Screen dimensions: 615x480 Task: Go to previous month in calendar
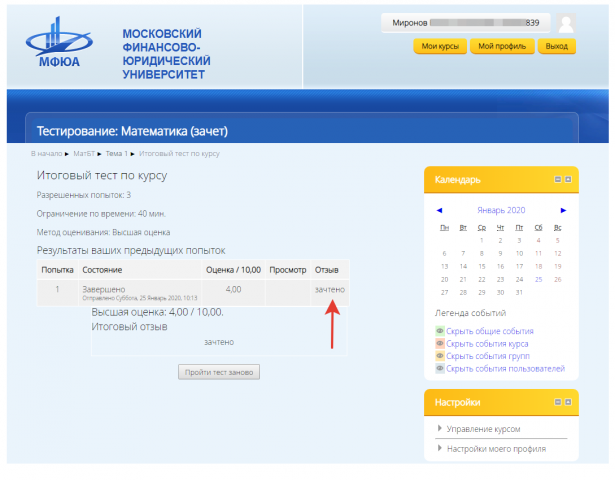point(439,211)
